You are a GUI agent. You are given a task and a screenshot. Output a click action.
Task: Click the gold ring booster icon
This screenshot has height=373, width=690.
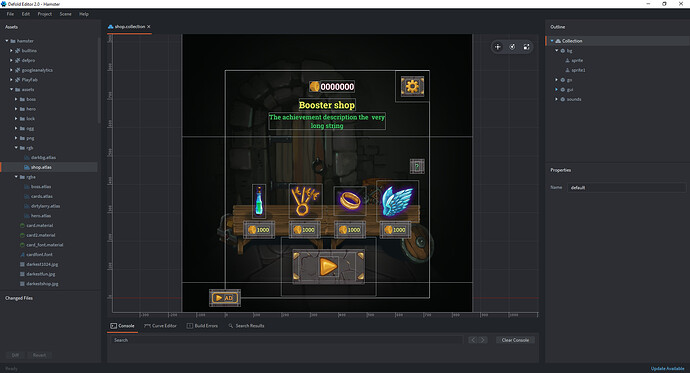(x=350, y=201)
